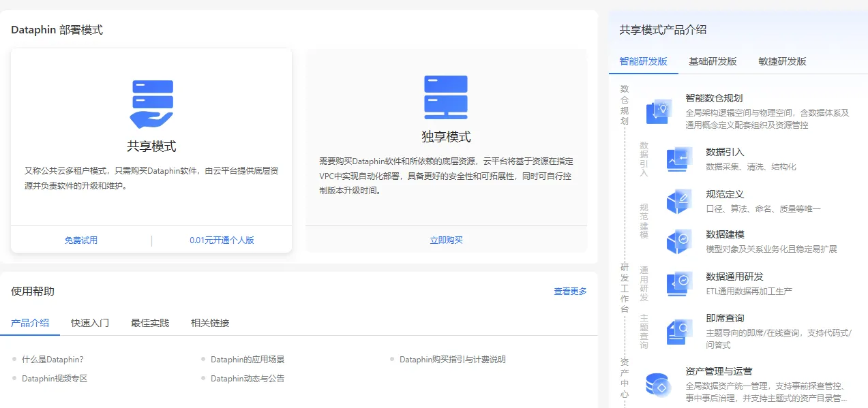Switch to the 基础研发版 tab
This screenshot has width=868, height=408.
[713, 61]
